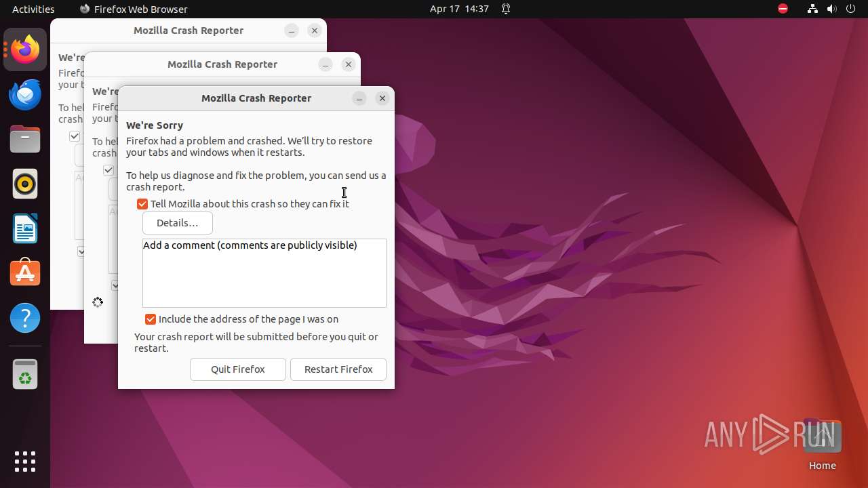Minimize the rearmost Crash Reporter window
The width and height of the screenshot is (868, 488).
pyautogui.click(x=292, y=30)
